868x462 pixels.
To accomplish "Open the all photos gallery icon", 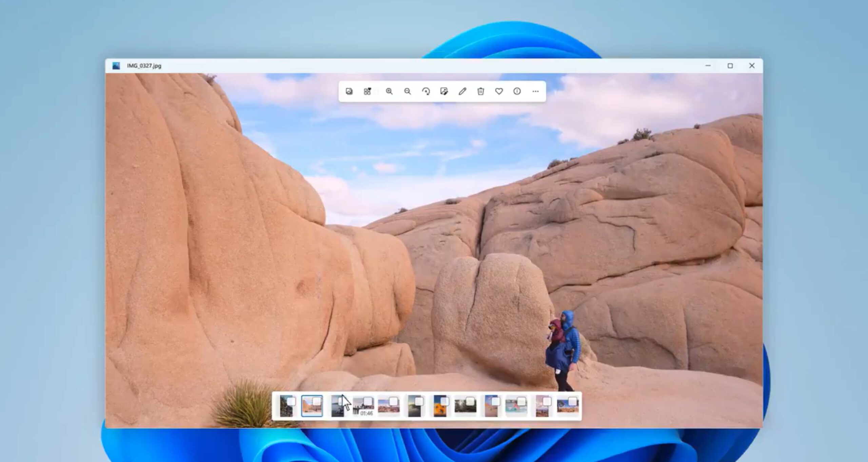I will 349,91.
